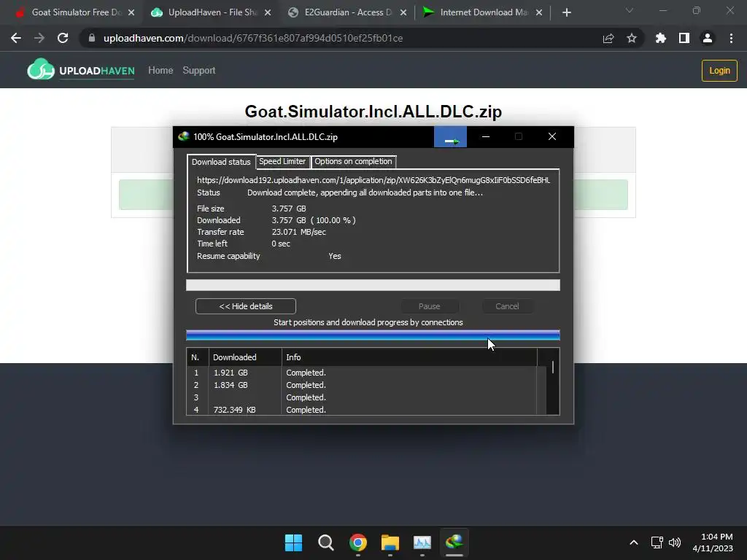Open Windows Start menu
The image size is (747, 560).
click(x=293, y=542)
